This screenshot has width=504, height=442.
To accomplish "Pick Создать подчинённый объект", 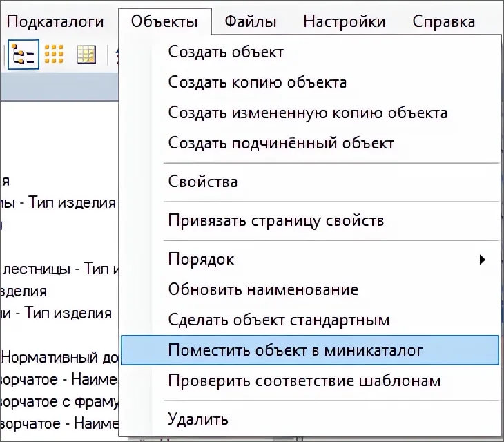I will point(281,144).
